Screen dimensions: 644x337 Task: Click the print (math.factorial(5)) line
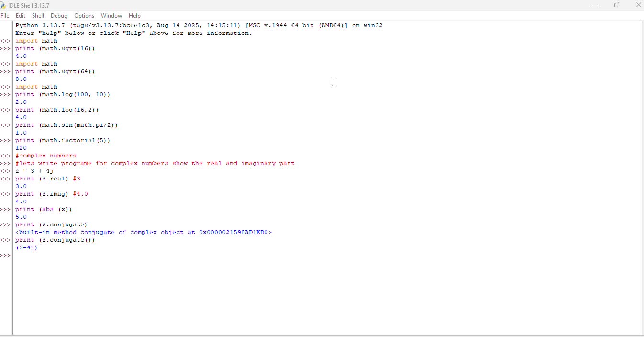pos(63,141)
